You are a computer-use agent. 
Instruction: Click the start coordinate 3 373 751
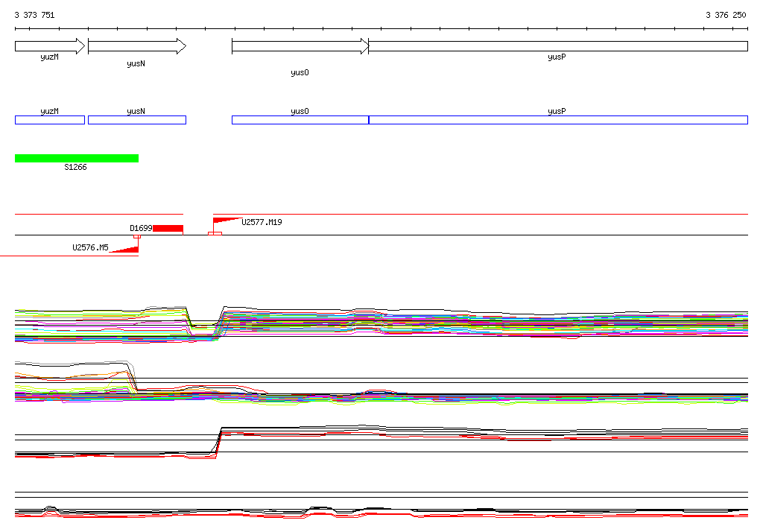(x=34, y=15)
